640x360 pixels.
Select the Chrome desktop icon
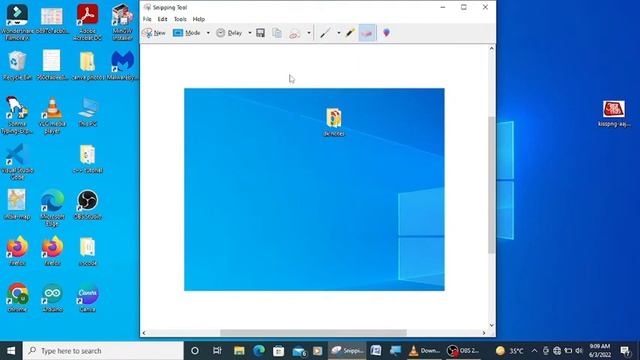click(17, 298)
